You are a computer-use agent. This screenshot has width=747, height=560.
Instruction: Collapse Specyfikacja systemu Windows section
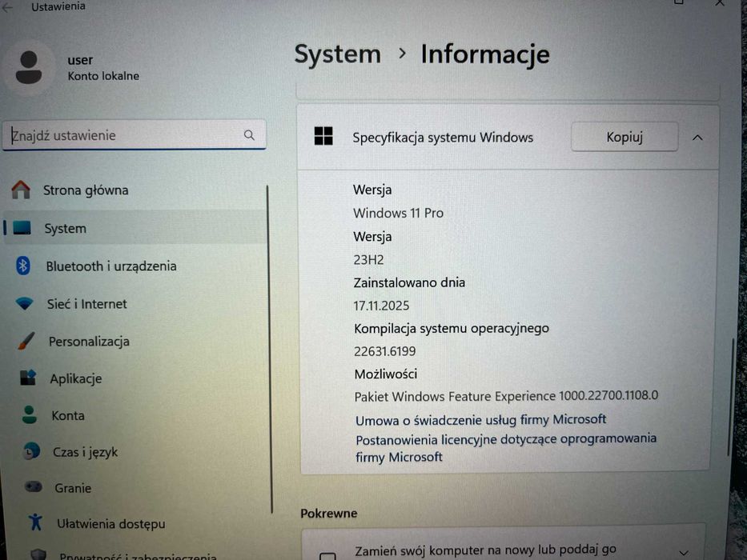[697, 138]
